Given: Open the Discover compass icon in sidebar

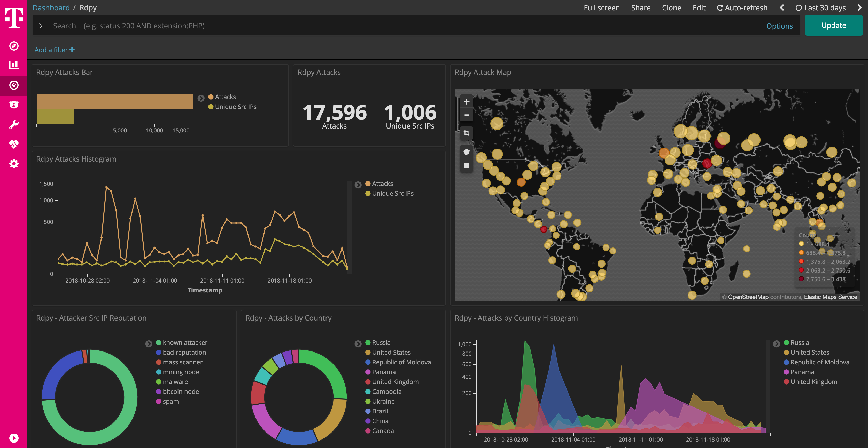Looking at the screenshot, I should click(13, 46).
